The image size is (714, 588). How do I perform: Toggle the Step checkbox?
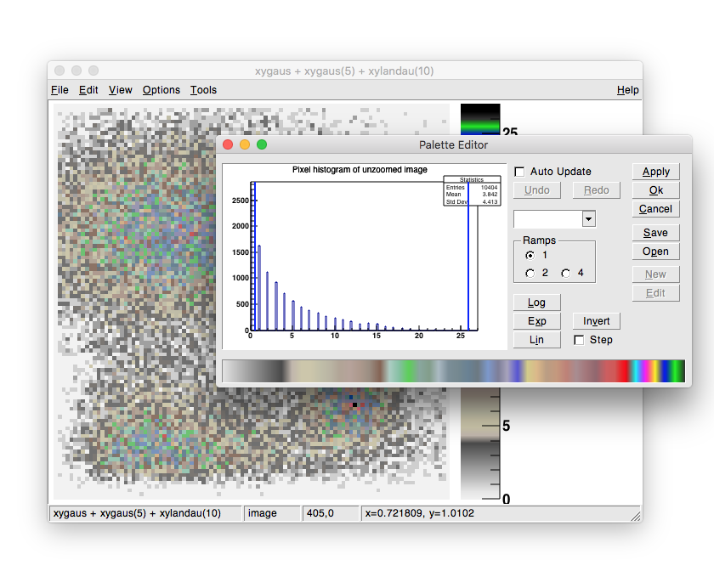point(579,340)
